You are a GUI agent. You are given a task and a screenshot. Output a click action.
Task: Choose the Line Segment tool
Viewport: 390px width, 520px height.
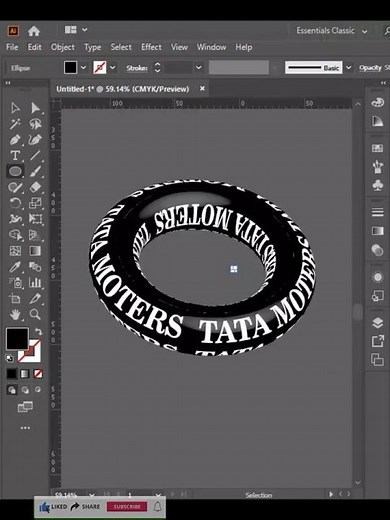pyautogui.click(x=35, y=155)
